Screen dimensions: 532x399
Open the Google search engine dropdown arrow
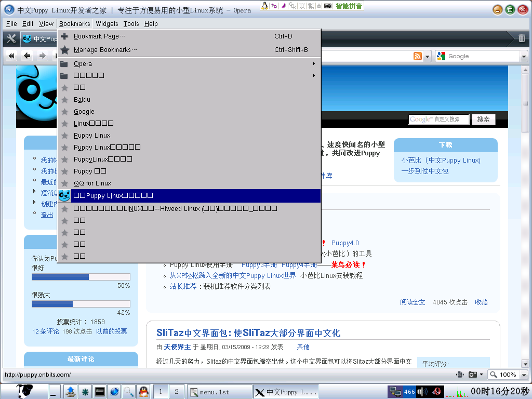[x=524, y=56]
